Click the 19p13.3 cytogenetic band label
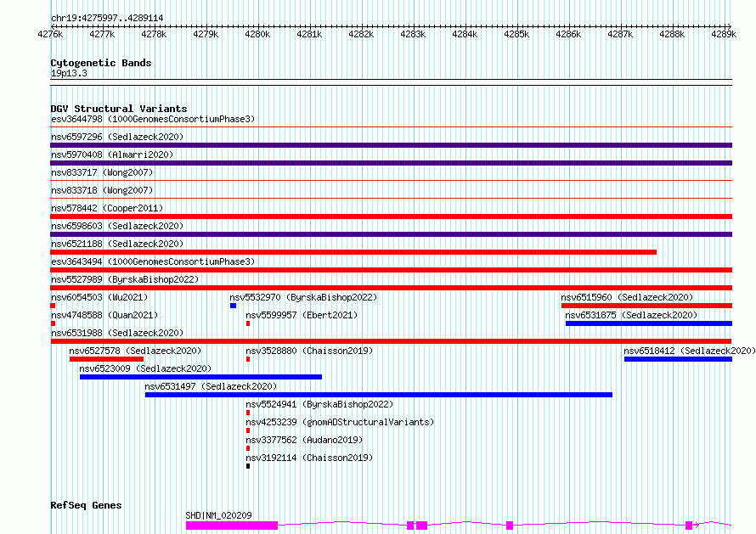756x534 pixels. [x=69, y=73]
